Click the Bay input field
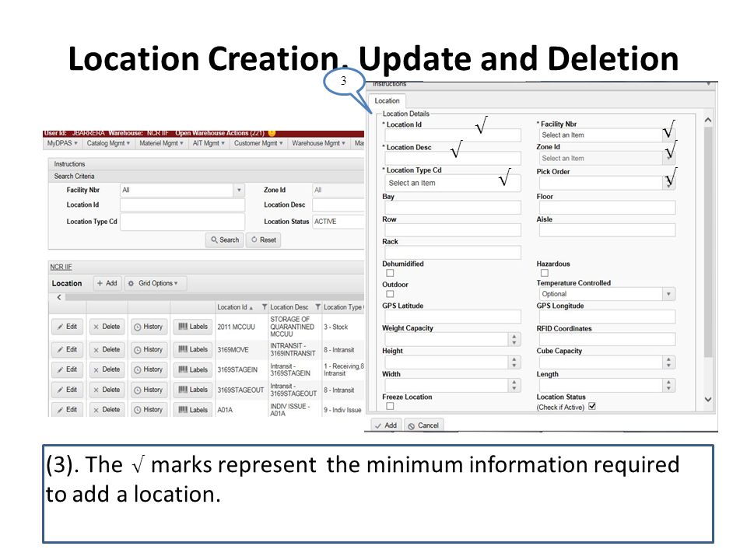747x560 pixels. [453, 208]
